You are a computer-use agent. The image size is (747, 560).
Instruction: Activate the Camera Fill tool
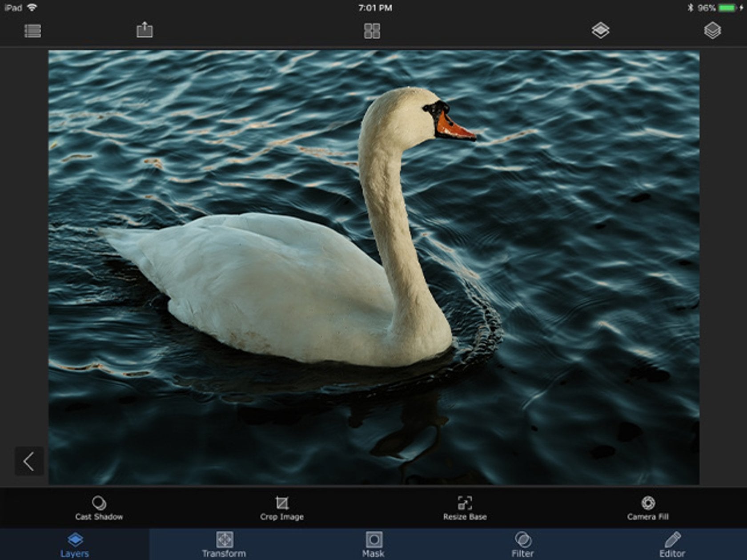pos(648,508)
